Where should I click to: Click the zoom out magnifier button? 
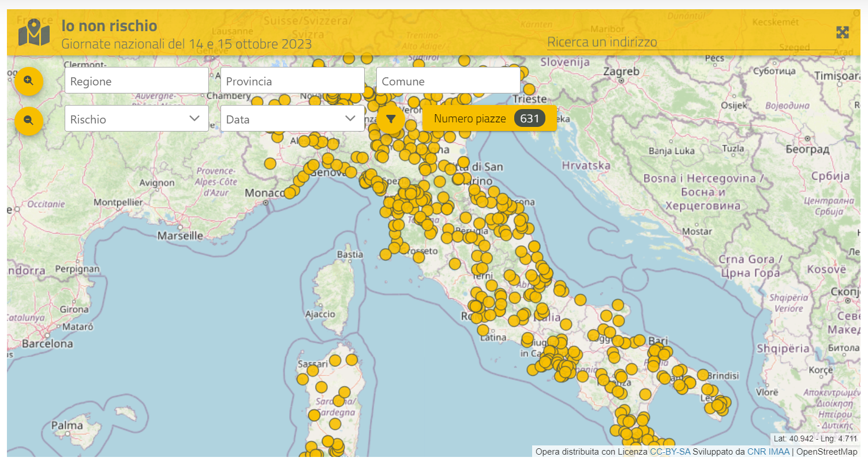[x=29, y=121]
